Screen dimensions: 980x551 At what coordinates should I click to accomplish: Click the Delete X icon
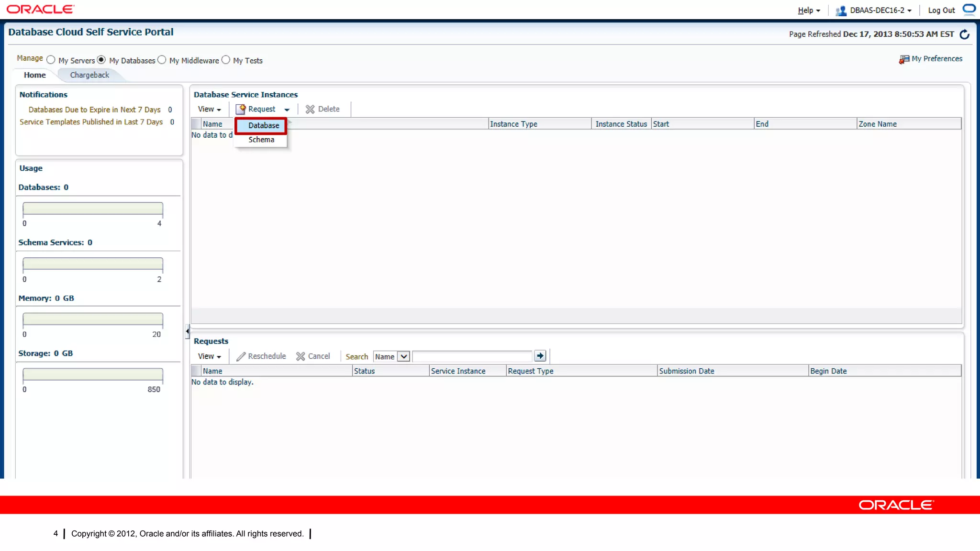(310, 109)
